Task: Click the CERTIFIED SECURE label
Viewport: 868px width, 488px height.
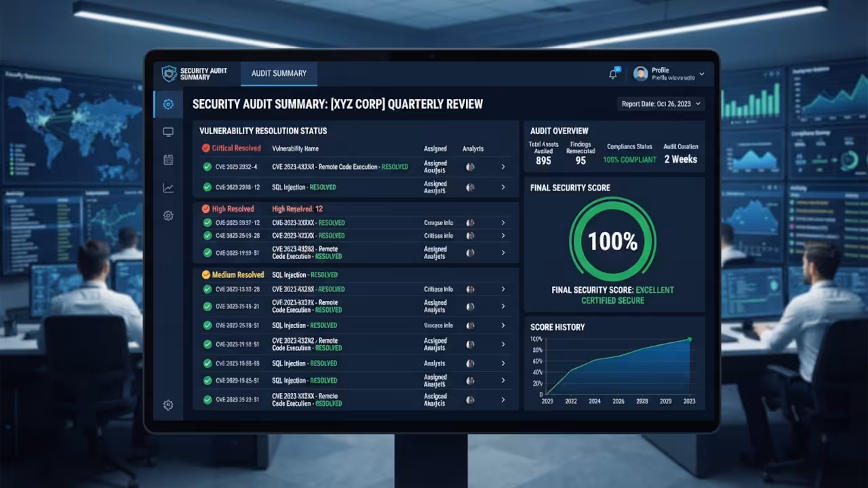Action: tap(613, 300)
